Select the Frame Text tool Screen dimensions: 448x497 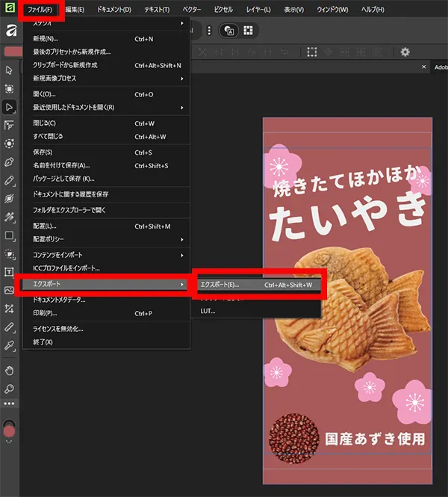click(x=9, y=271)
